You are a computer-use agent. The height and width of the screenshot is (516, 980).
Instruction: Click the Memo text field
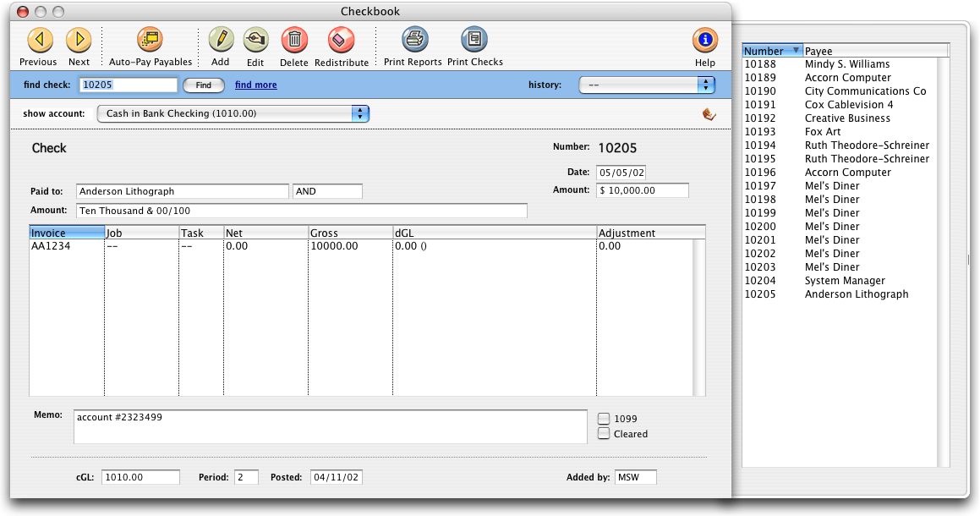point(330,426)
